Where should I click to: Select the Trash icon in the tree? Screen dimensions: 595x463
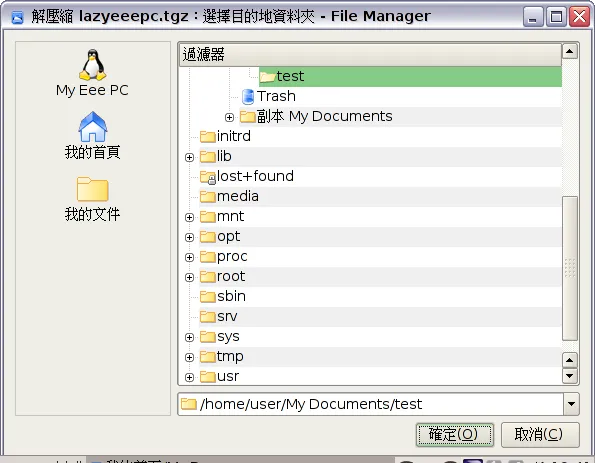click(248, 96)
